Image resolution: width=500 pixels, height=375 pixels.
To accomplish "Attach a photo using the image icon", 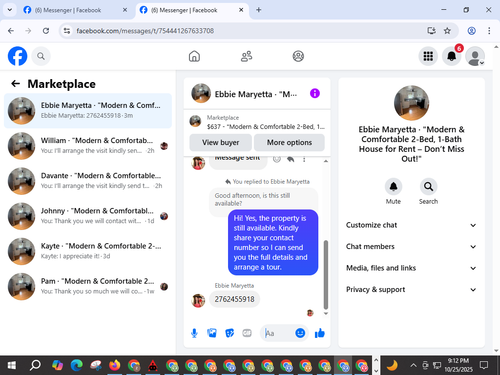I will pyautogui.click(x=212, y=333).
